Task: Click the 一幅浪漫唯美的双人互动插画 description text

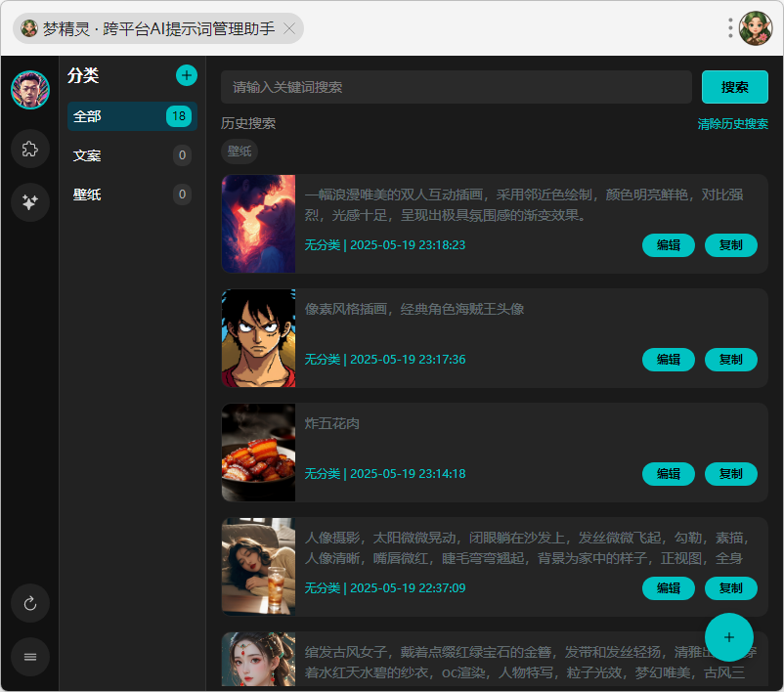Action: (524, 205)
